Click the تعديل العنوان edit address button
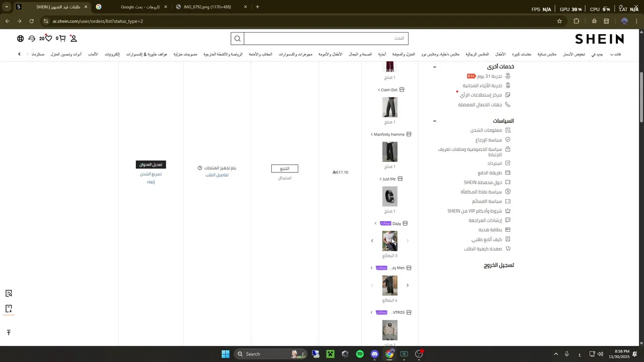Viewport: 644px width, 362px height. point(151,165)
